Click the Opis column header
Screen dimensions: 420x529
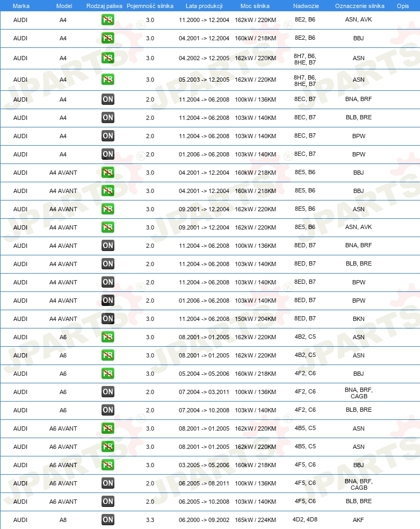403,6
